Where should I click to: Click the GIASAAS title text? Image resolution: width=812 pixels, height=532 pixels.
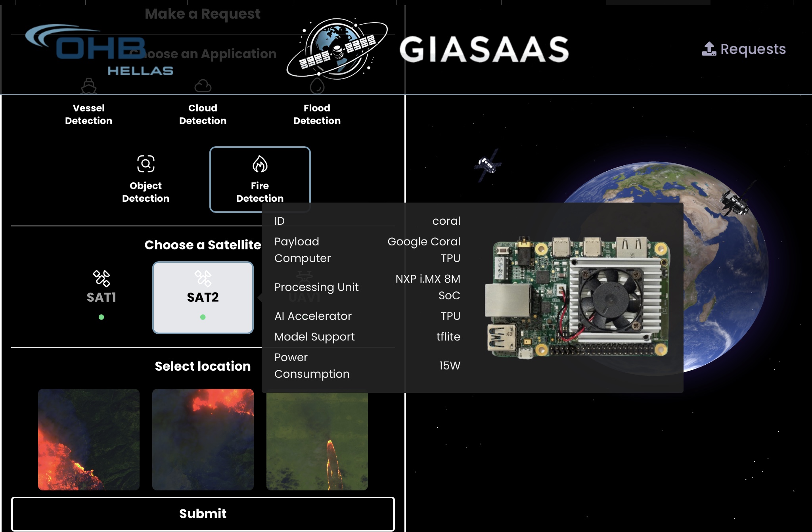pyautogui.click(x=484, y=50)
